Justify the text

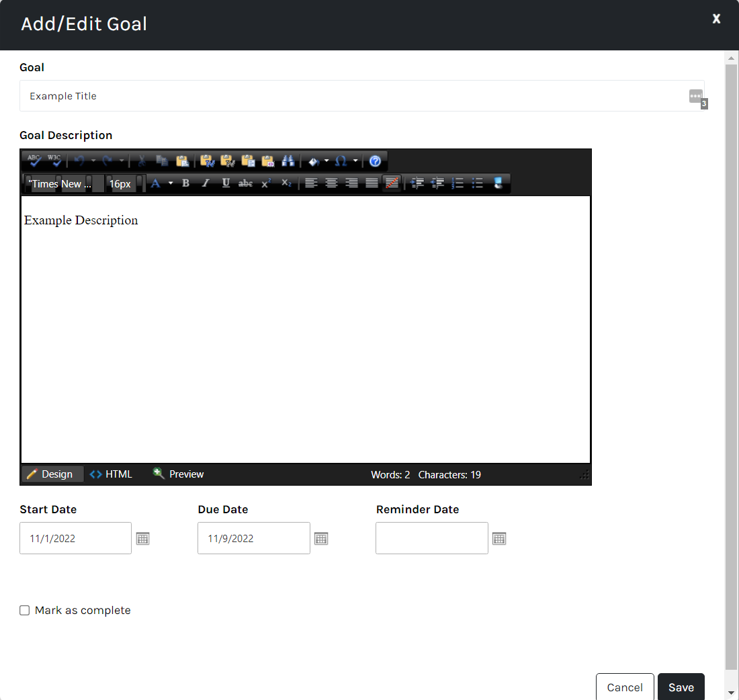click(372, 183)
